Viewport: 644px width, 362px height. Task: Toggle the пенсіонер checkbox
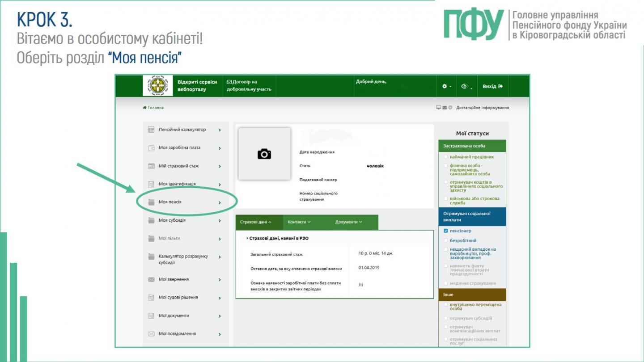click(x=446, y=231)
